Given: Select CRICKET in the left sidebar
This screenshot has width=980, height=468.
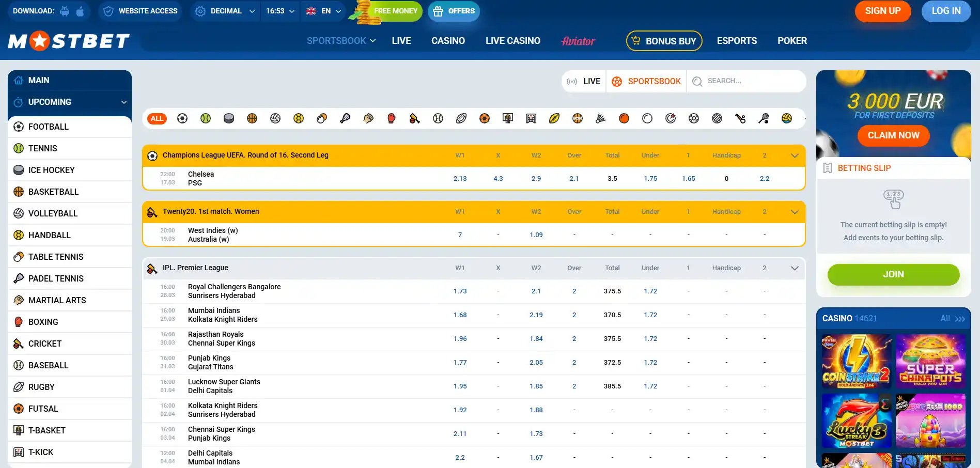Looking at the screenshot, I should pos(70,344).
